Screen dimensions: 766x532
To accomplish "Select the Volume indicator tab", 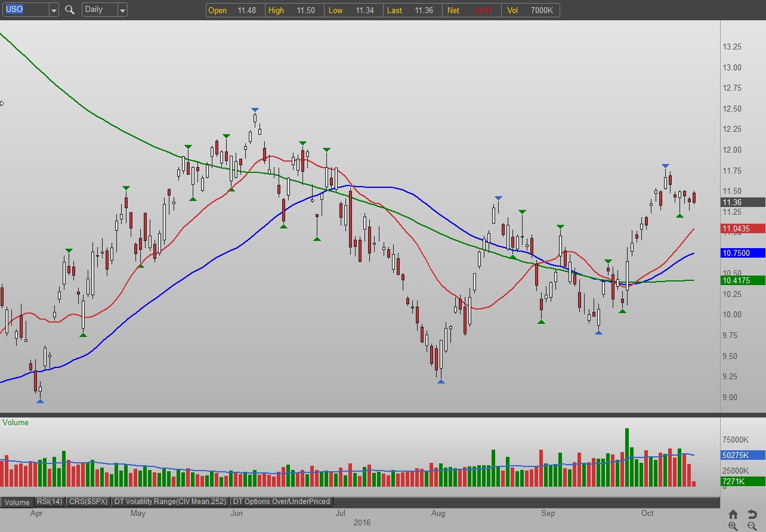I will pos(17,502).
